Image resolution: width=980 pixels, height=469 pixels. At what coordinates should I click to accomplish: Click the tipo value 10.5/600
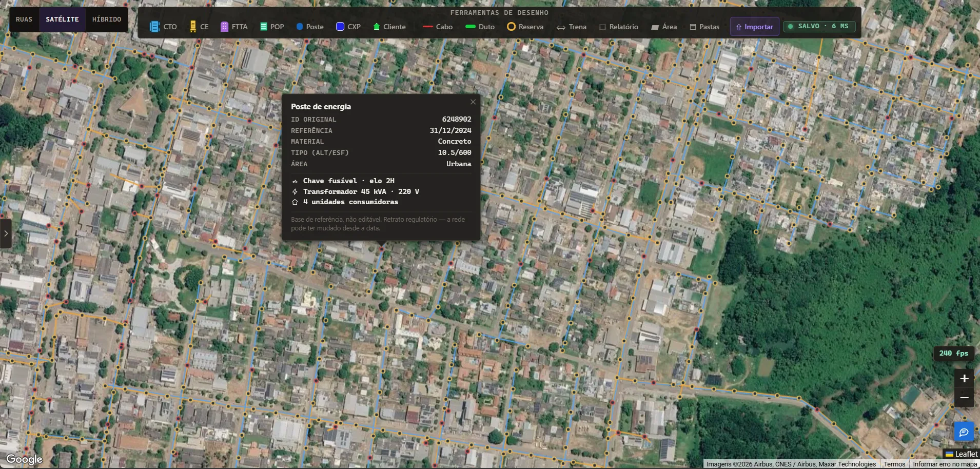click(454, 152)
